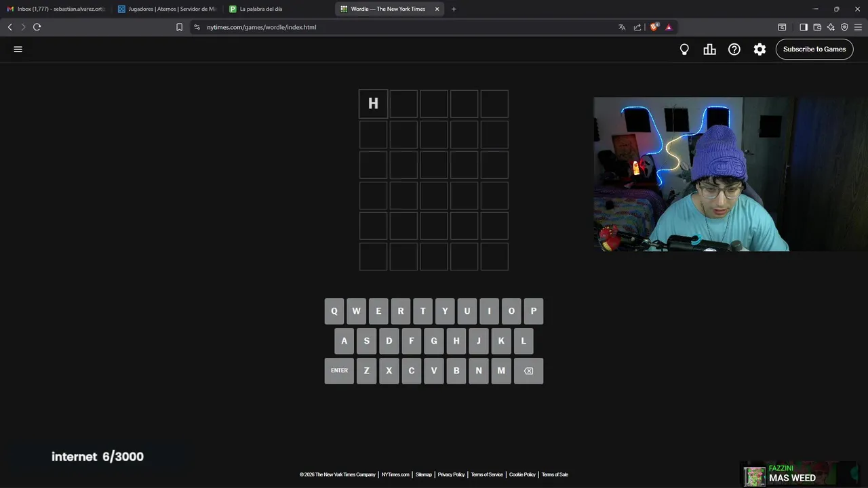Open the Cookie Policy footer link
Viewport: 868px width, 488px height.
click(x=522, y=474)
